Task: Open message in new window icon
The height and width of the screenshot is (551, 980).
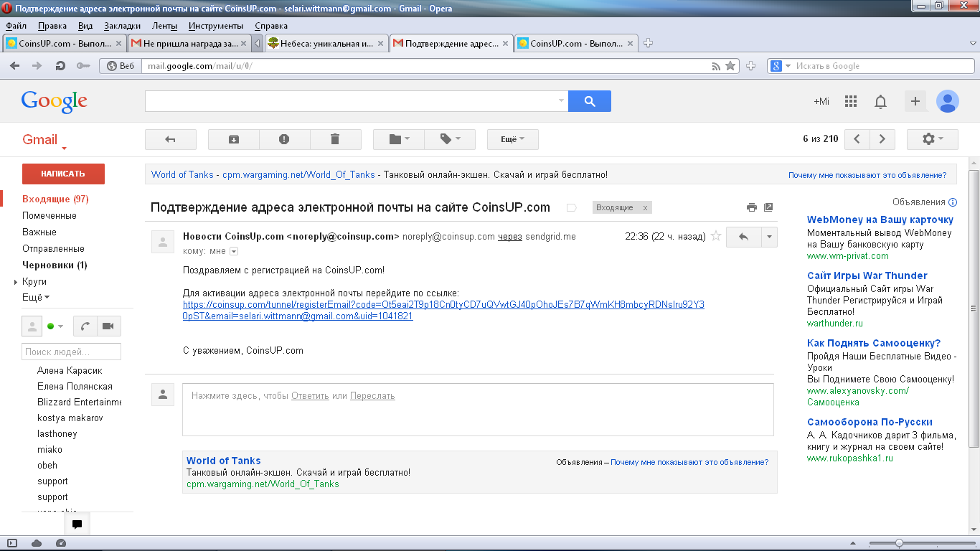Action: pyautogui.click(x=768, y=207)
